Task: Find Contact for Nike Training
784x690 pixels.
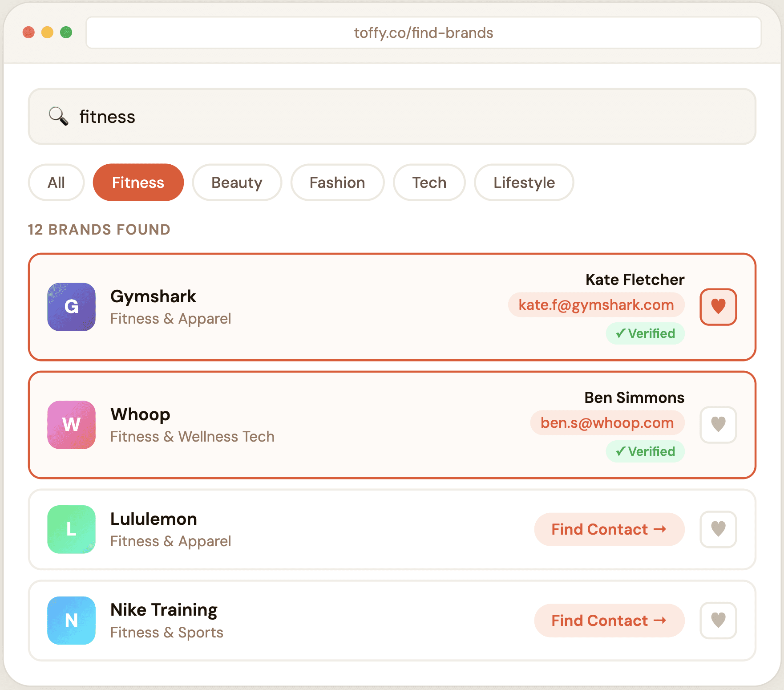Action: pos(609,621)
